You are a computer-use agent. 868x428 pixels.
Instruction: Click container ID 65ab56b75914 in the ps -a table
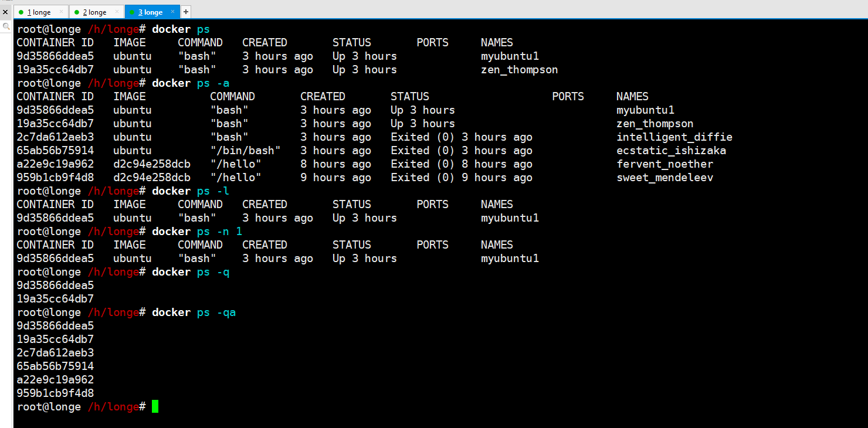[x=55, y=151]
